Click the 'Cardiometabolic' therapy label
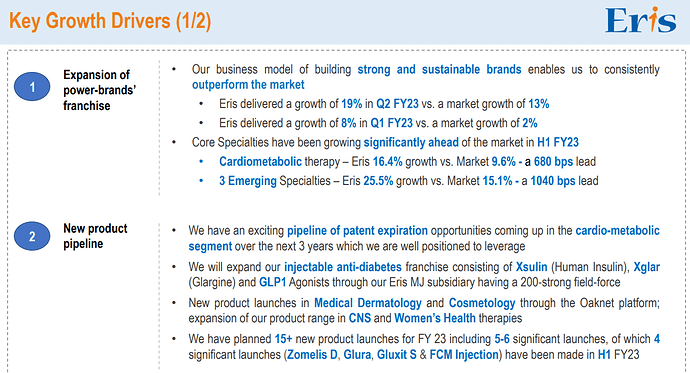This screenshot has width=690, height=373. (261, 162)
